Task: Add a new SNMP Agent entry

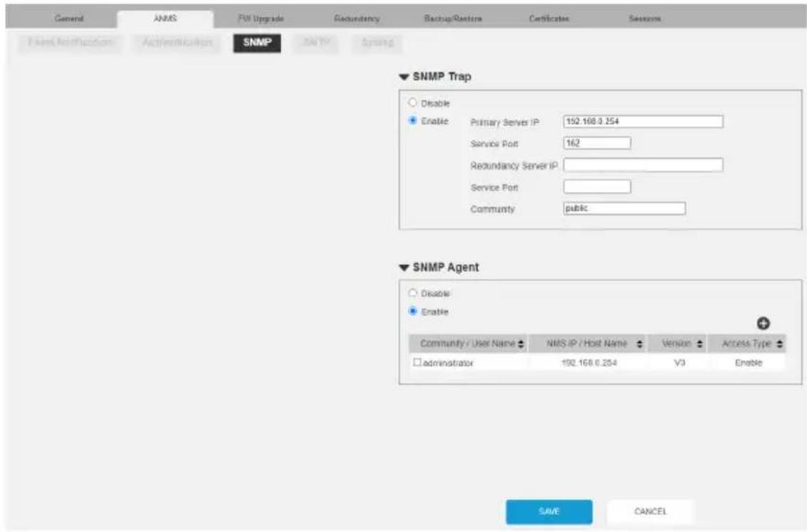Action: click(764, 323)
